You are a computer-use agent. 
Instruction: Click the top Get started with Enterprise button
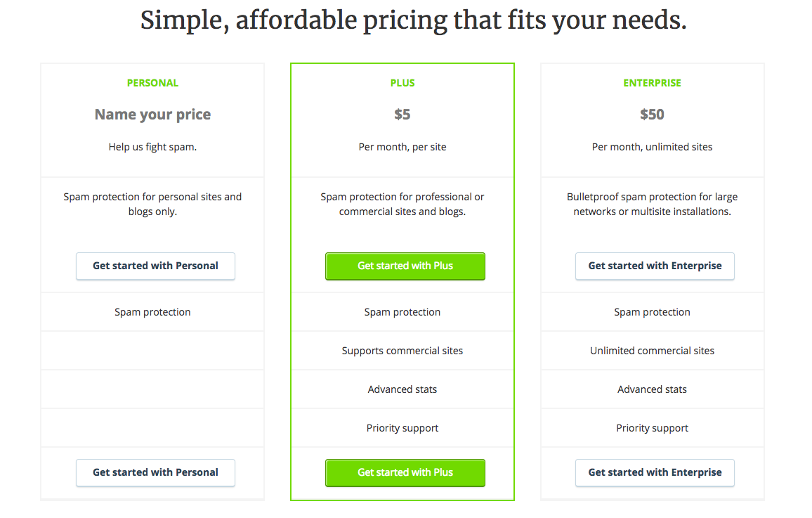[x=655, y=266]
